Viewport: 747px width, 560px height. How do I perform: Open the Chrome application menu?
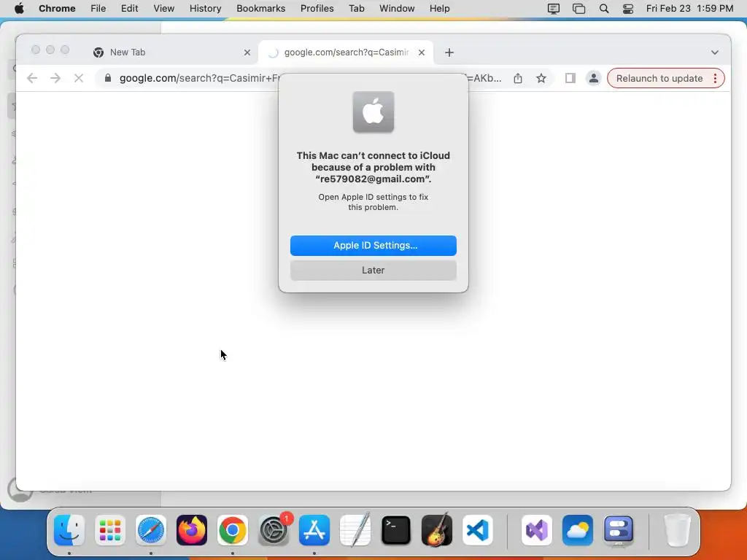point(57,9)
